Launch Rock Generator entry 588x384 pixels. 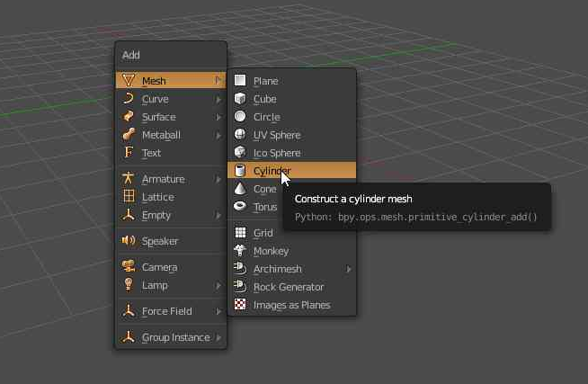(x=291, y=287)
